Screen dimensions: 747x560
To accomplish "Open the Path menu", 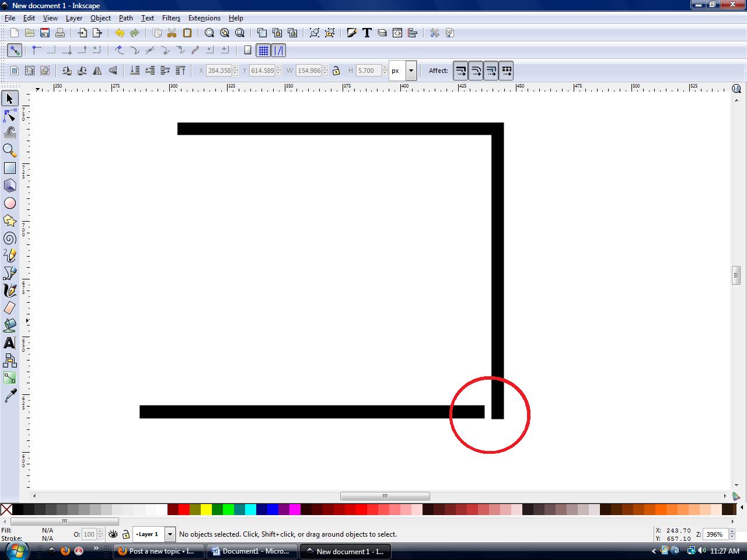I will click(x=125, y=18).
